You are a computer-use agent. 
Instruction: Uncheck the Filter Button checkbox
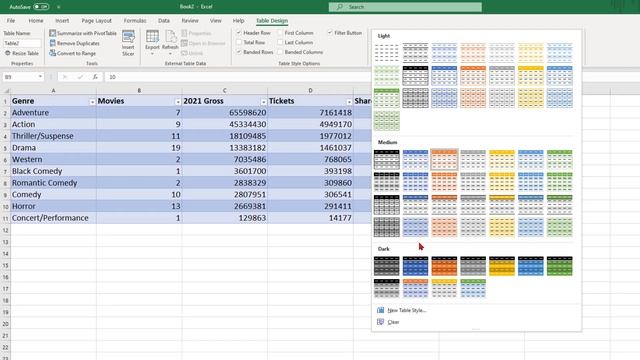coord(330,33)
